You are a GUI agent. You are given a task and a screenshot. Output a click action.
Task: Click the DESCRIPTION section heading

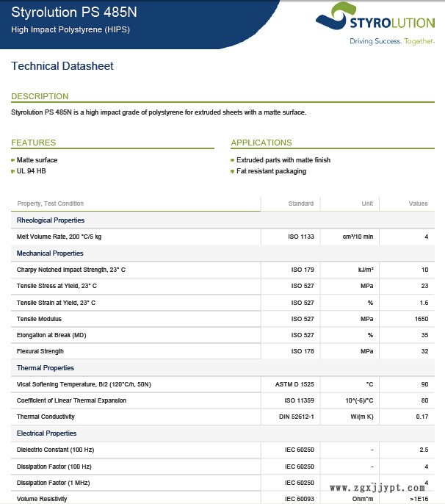click(x=40, y=96)
